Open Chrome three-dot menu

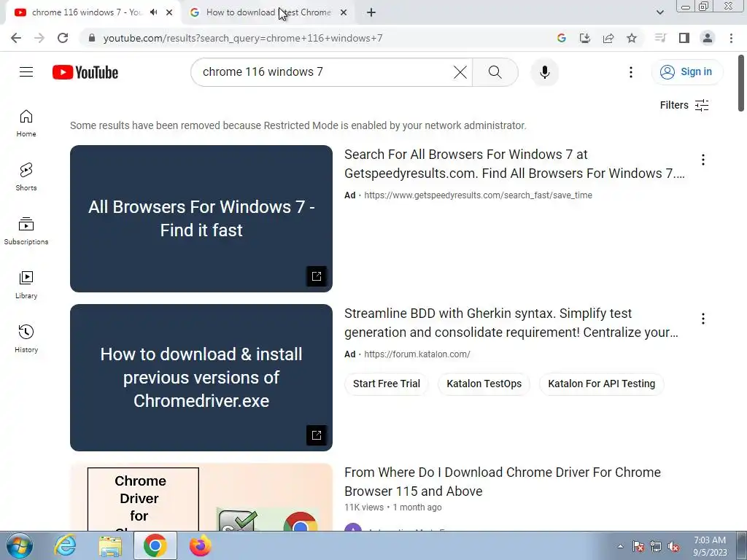tap(731, 38)
